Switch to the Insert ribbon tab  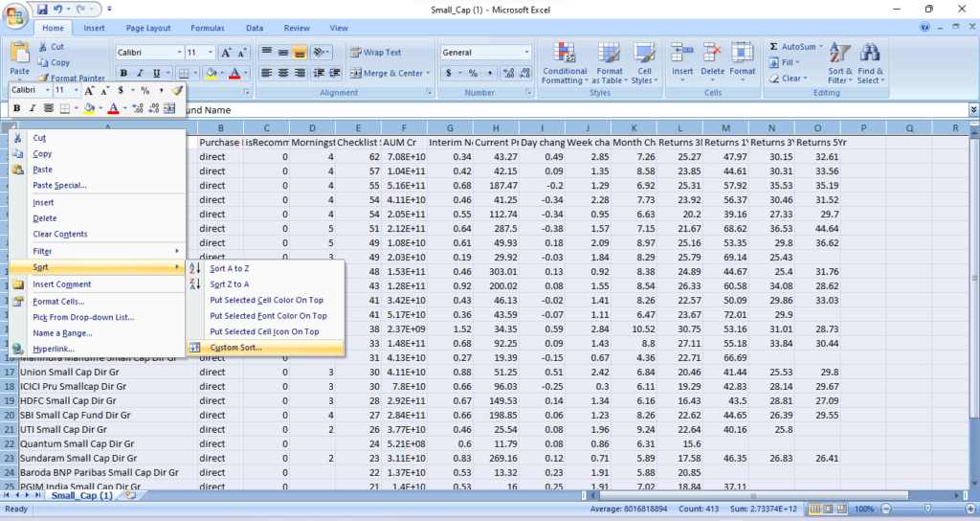(x=95, y=28)
